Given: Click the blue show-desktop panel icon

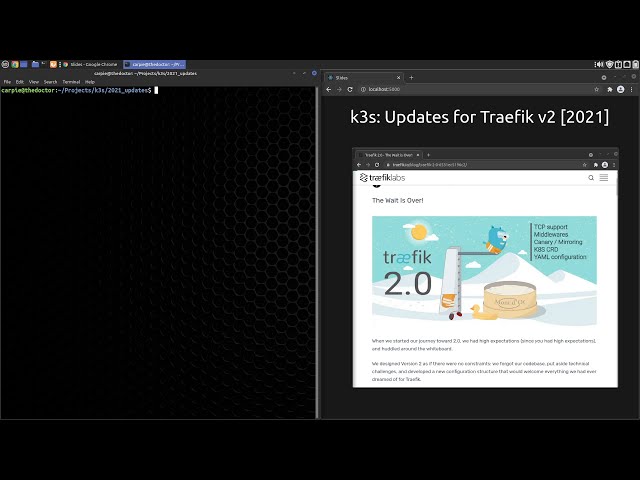Looking at the screenshot, I should [x=24, y=64].
